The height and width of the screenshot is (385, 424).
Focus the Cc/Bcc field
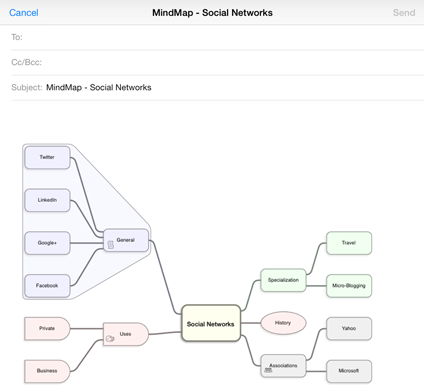[218, 63]
